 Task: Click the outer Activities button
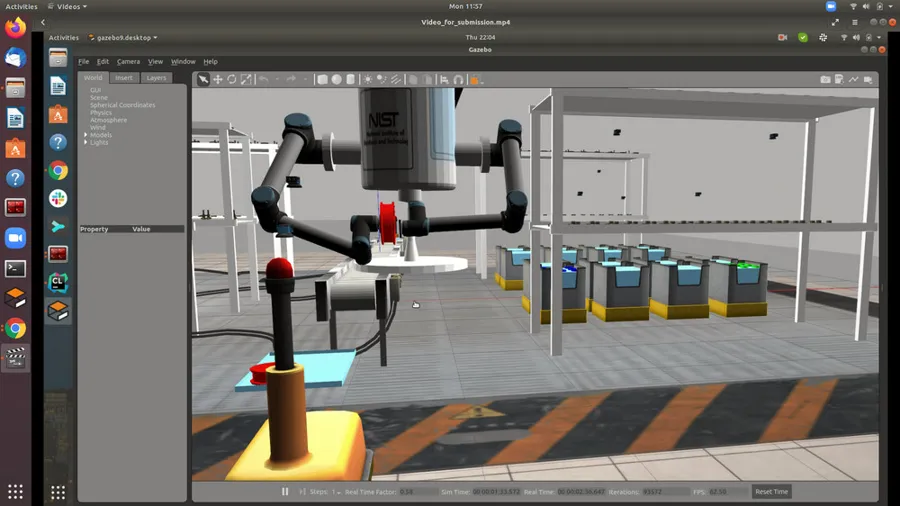(21, 6)
